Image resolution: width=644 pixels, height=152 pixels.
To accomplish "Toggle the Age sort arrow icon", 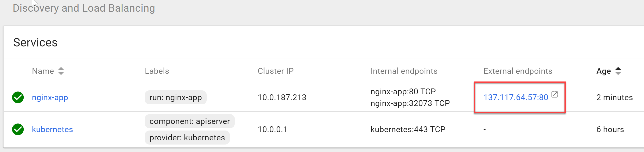I will [618, 71].
